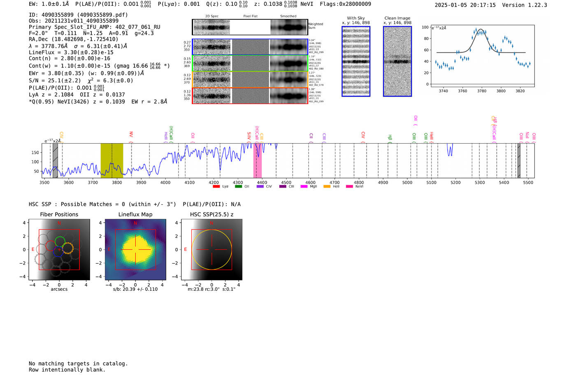Click the red Lyα legend swatch
This screenshot has width=576, height=392.
tap(216, 187)
